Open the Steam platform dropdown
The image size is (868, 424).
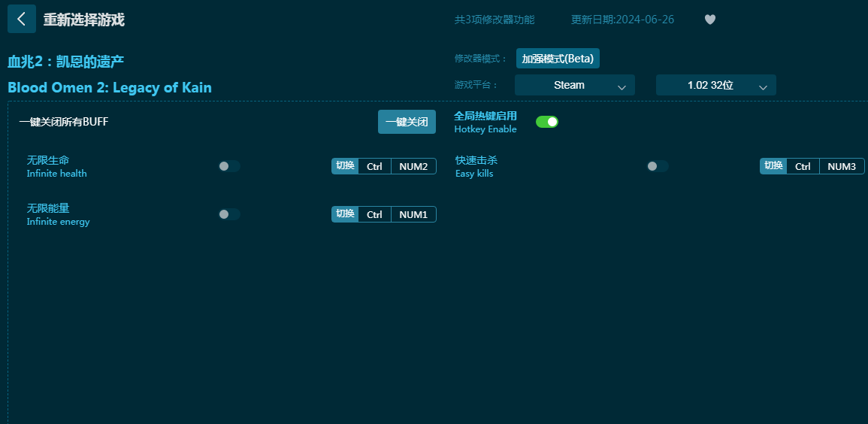pyautogui.click(x=575, y=85)
